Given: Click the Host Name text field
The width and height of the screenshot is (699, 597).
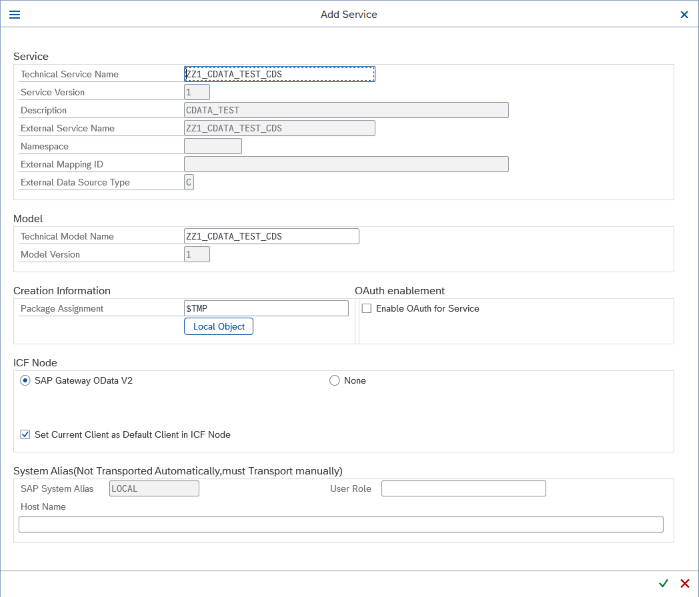Looking at the screenshot, I should [340, 524].
